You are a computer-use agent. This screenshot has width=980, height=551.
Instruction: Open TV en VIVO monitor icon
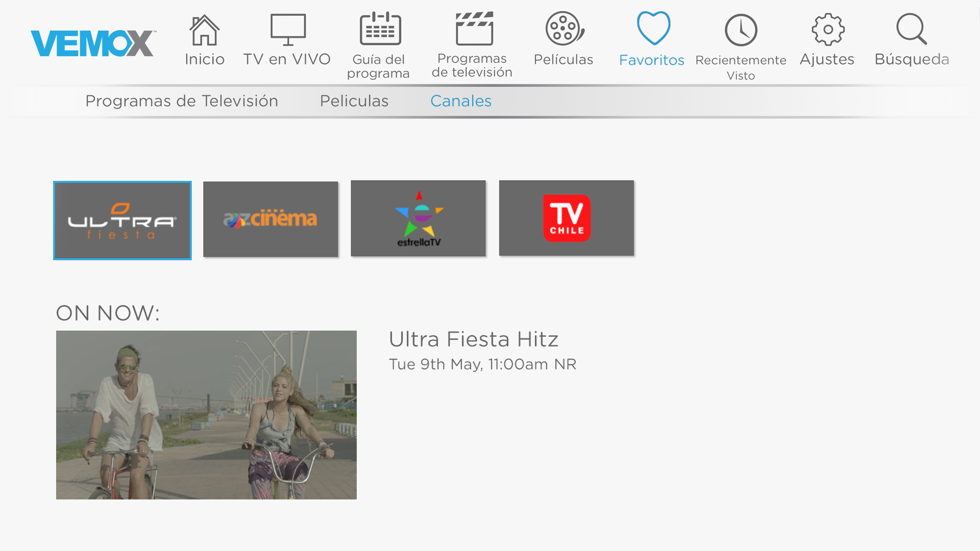coord(288,30)
